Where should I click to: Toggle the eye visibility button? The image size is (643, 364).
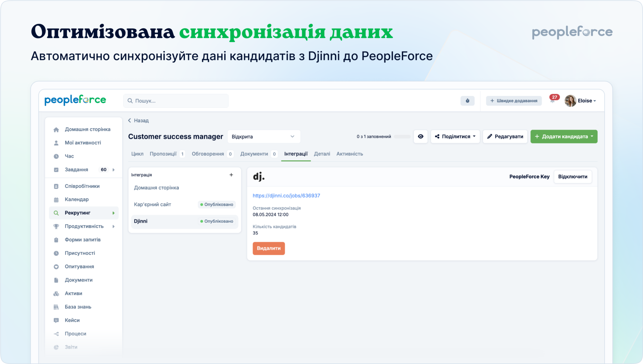(x=421, y=136)
